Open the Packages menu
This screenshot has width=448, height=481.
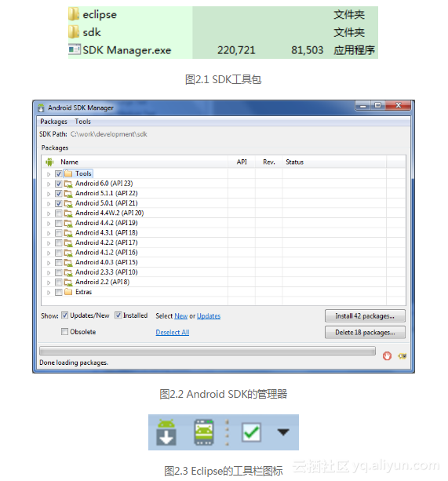[x=53, y=122]
